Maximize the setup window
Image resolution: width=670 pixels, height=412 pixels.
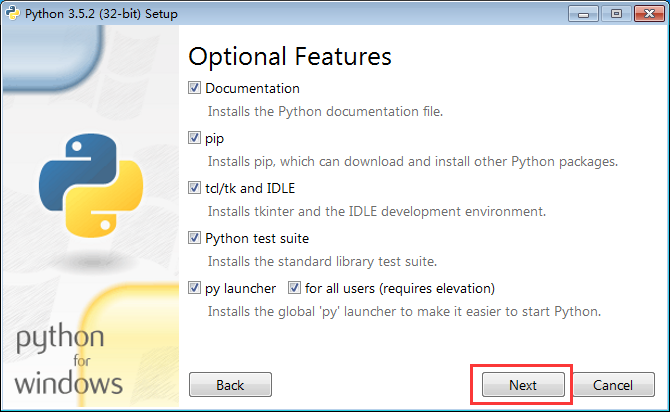click(x=616, y=14)
